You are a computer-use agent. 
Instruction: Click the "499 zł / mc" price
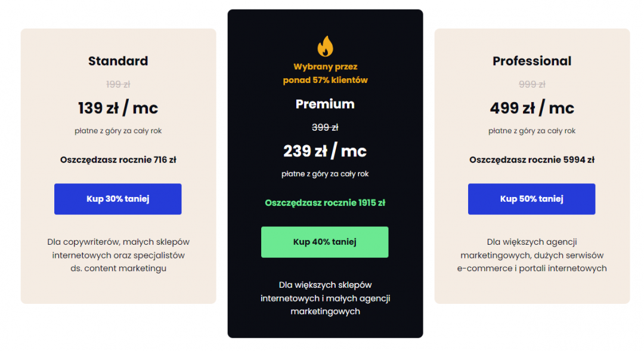click(531, 108)
